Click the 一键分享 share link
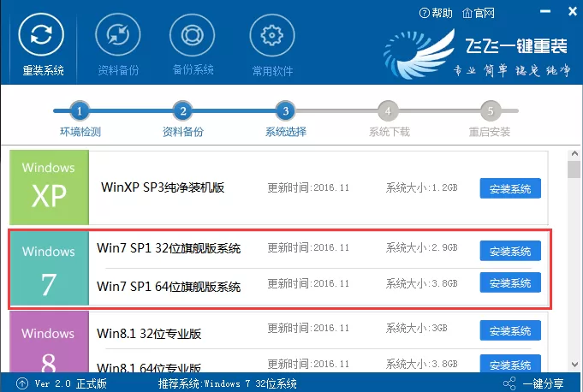The height and width of the screenshot is (392, 583). [x=544, y=383]
